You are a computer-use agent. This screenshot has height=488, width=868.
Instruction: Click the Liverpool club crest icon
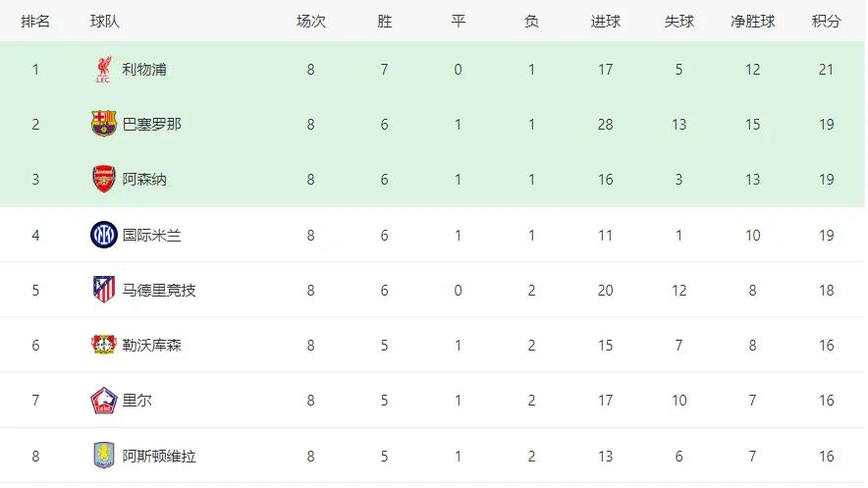(103, 69)
